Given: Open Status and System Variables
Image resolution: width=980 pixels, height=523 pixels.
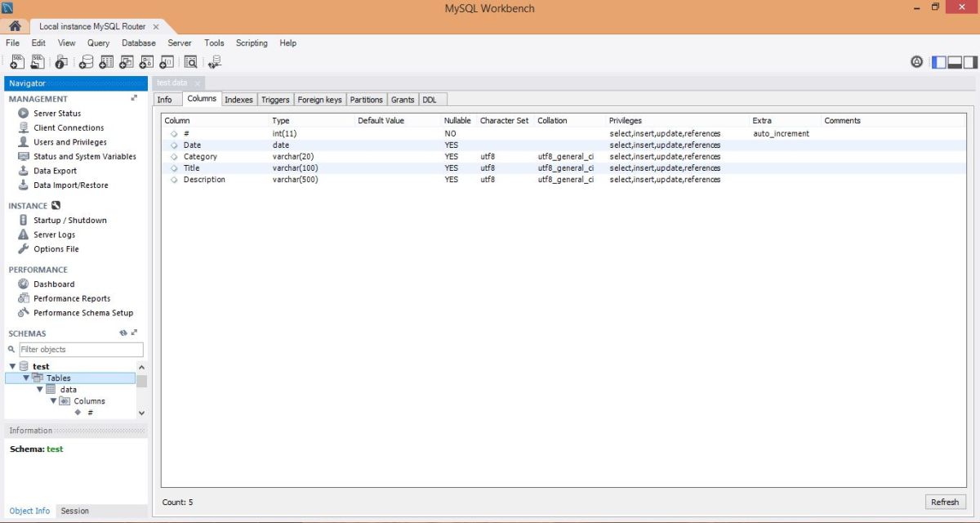Looking at the screenshot, I should [x=85, y=157].
